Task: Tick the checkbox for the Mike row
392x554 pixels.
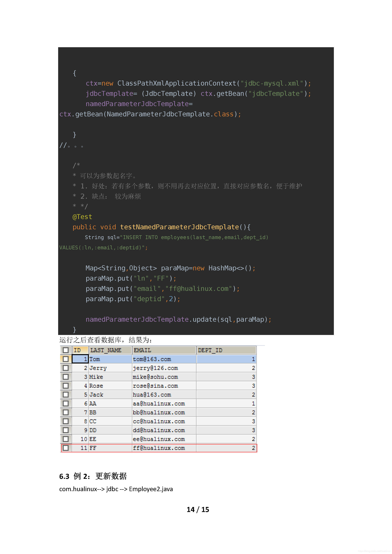Action: (65, 377)
